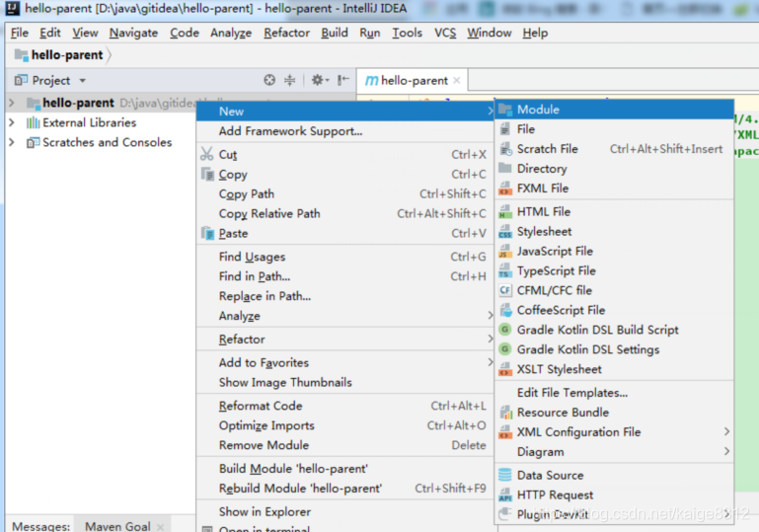Click the XSLT Stylesheet icon
Image resolution: width=759 pixels, height=532 pixels.
coord(505,369)
